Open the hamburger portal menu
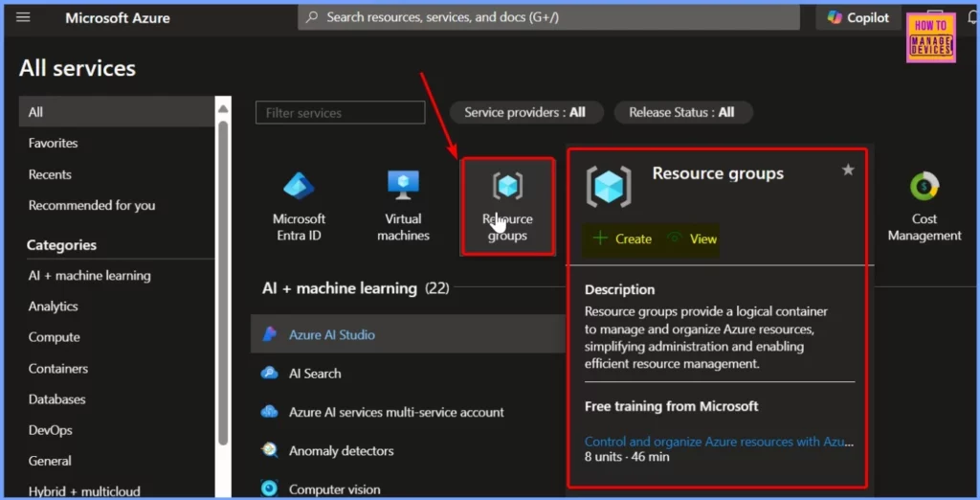Screen dimensions: 980x500 coord(23,17)
